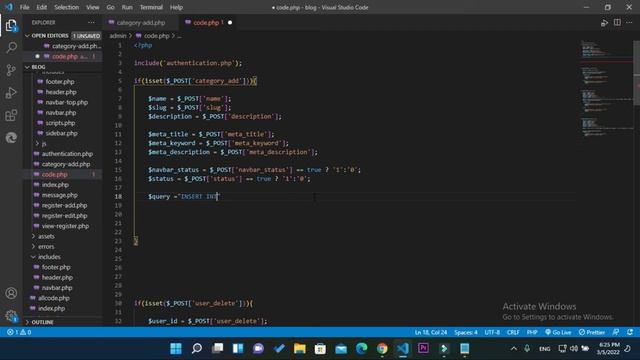Open the Explorer view in activity bar
Screen dimensions: 640x360
(x=11, y=26)
